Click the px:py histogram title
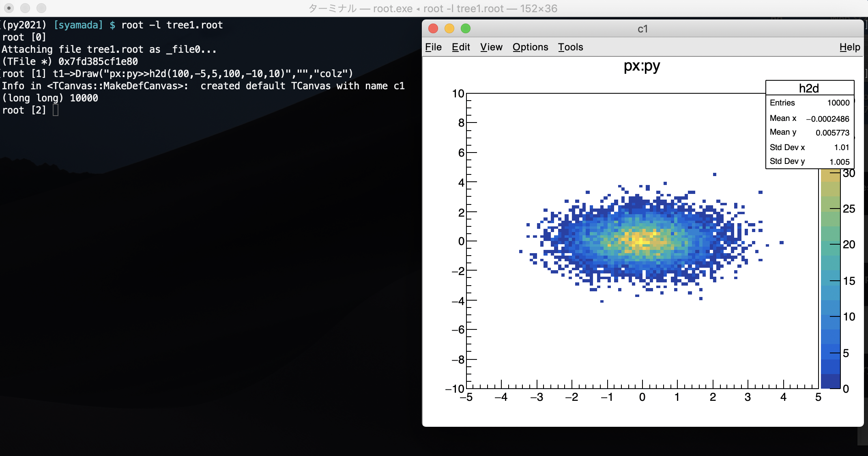 (x=642, y=66)
